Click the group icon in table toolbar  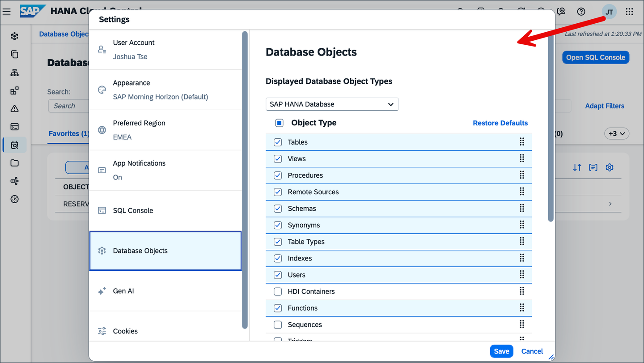click(x=593, y=167)
